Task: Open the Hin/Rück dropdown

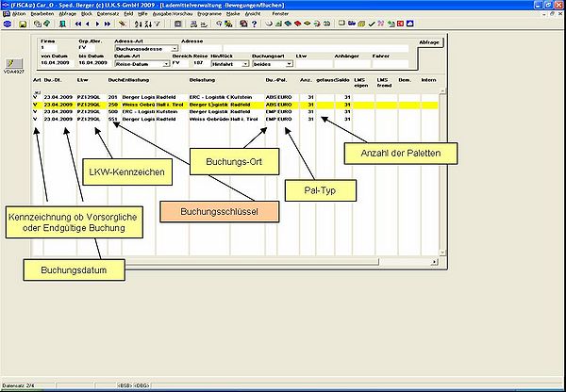Action: (245, 64)
